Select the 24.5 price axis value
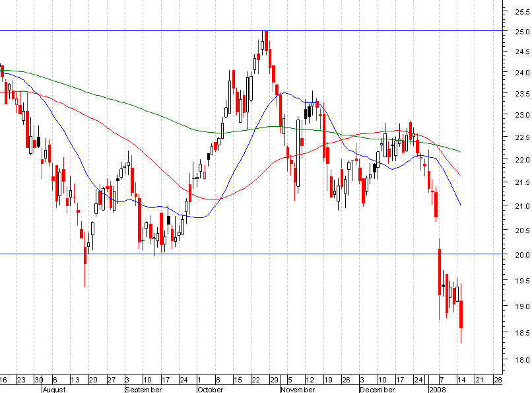 pos(522,52)
